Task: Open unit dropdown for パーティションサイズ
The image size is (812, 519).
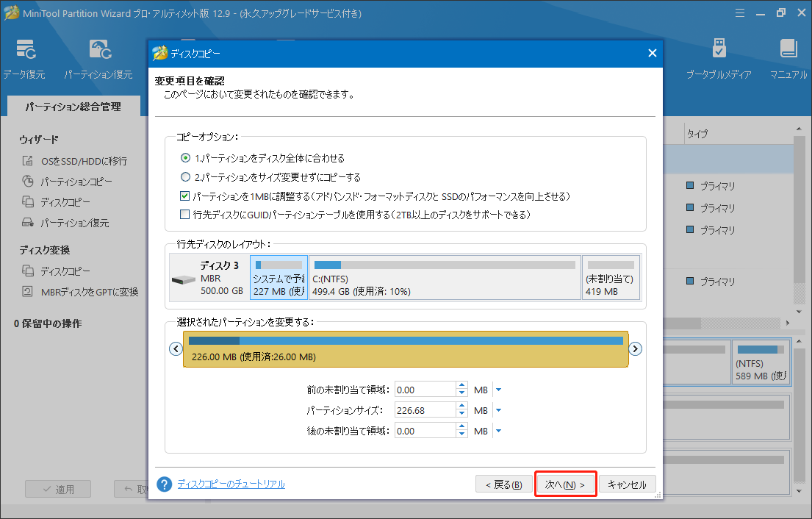Action: point(498,410)
